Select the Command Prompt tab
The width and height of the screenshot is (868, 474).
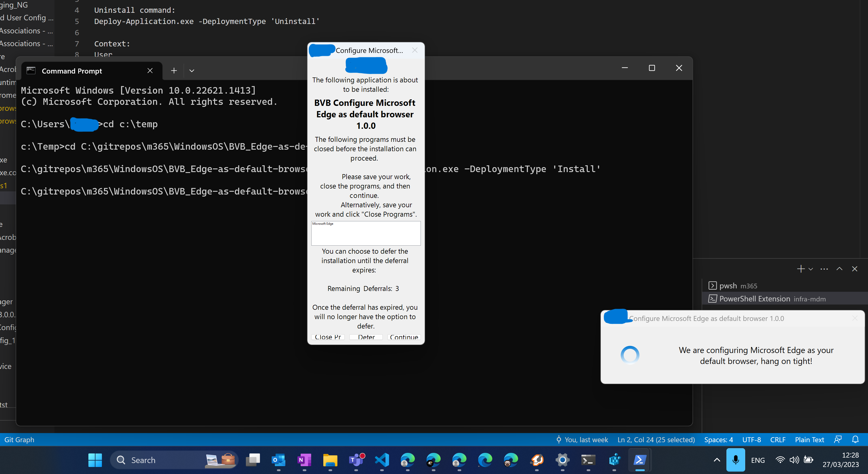[72, 71]
